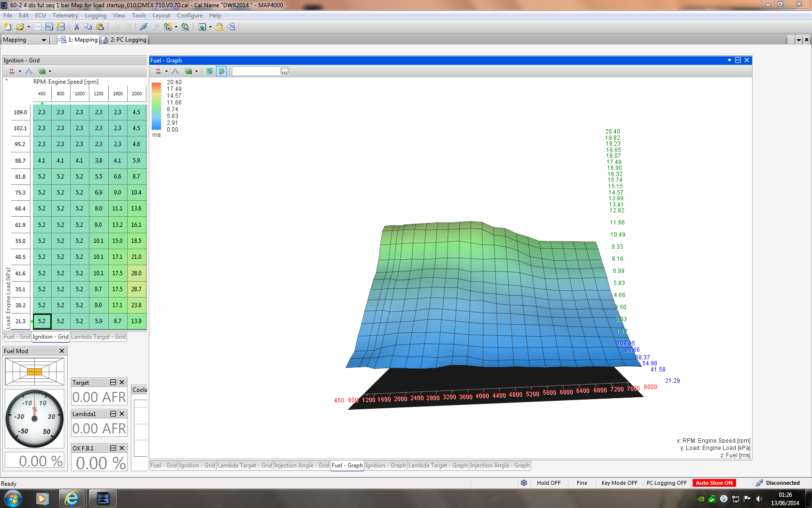Click the Send CAL to ECU icon with star
Viewport: 812px width, 508px height.
pyautogui.click(x=168, y=27)
